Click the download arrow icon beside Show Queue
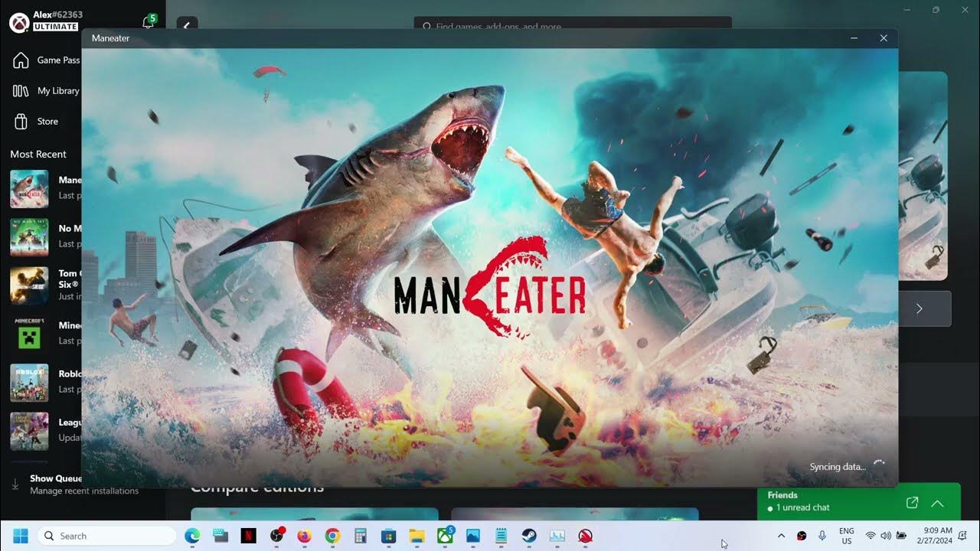The height and width of the screenshot is (551, 980). click(15, 484)
